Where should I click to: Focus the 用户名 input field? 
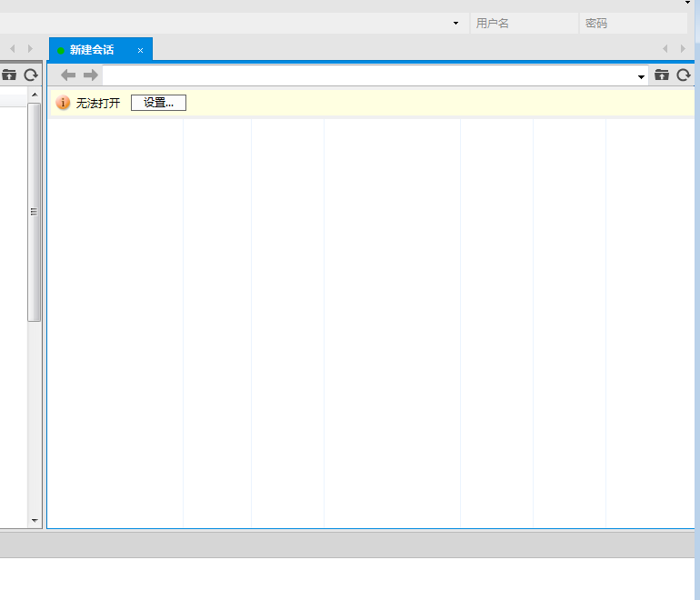click(x=525, y=24)
